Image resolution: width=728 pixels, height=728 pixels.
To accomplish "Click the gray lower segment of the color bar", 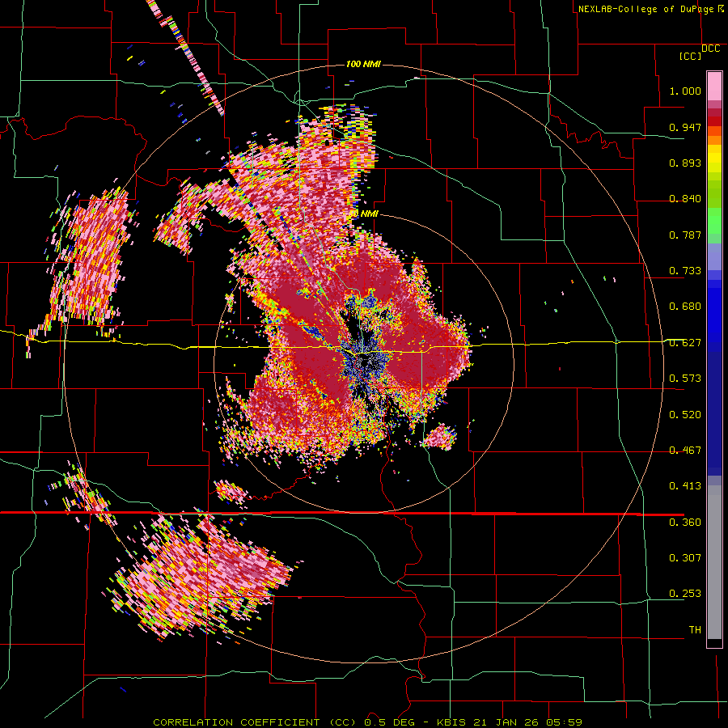I will pos(714,562).
